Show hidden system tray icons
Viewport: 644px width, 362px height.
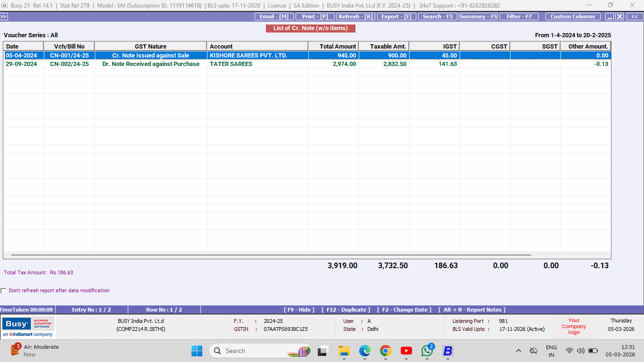coord(518,351)
